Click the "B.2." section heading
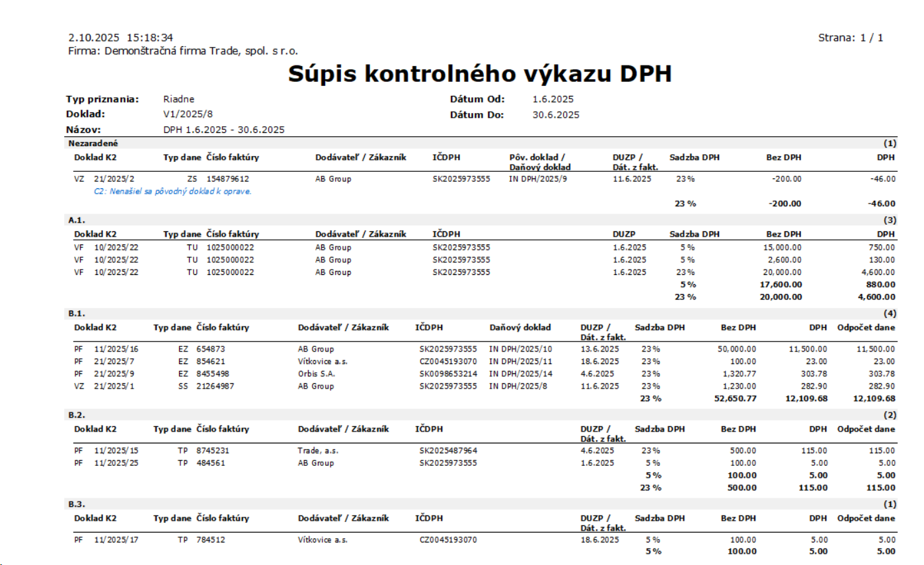The width and height of the screenshot is (924, 565). [77, 415]
